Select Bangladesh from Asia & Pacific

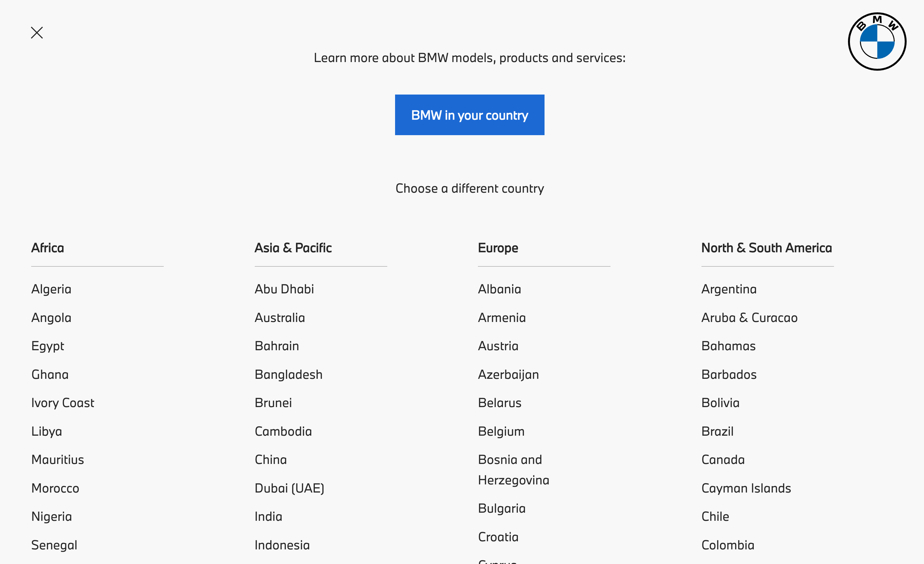click(289, 375)
